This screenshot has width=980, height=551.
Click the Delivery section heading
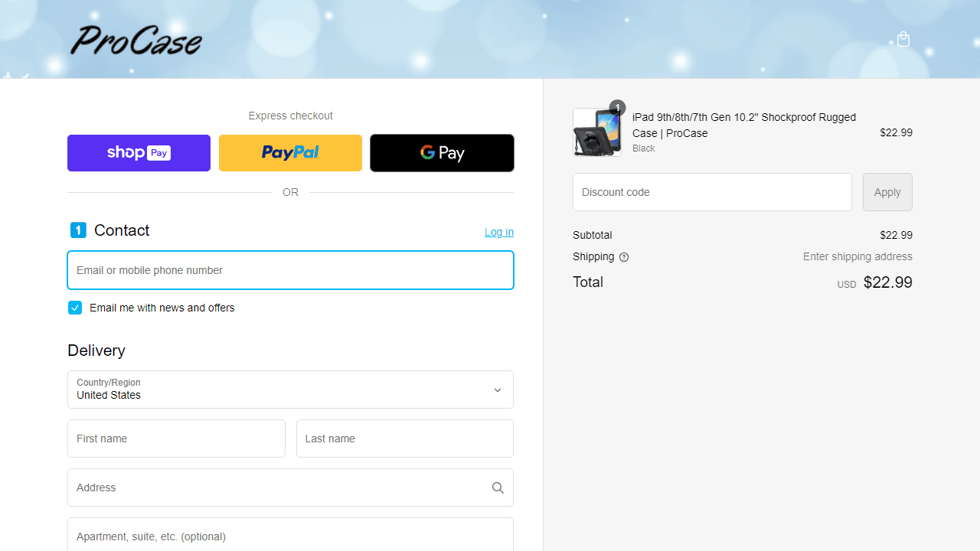click(96, 350)
